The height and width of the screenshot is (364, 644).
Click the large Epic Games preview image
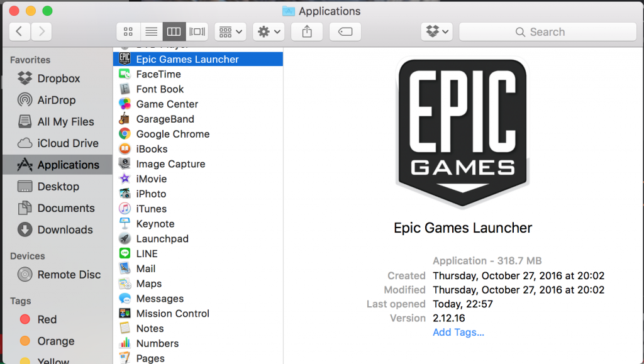[x=463, y=133]
